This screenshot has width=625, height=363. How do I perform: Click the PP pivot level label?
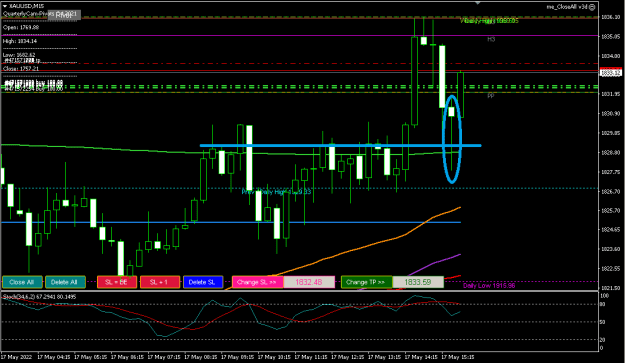pyautogui.click(x=491, y=96)
